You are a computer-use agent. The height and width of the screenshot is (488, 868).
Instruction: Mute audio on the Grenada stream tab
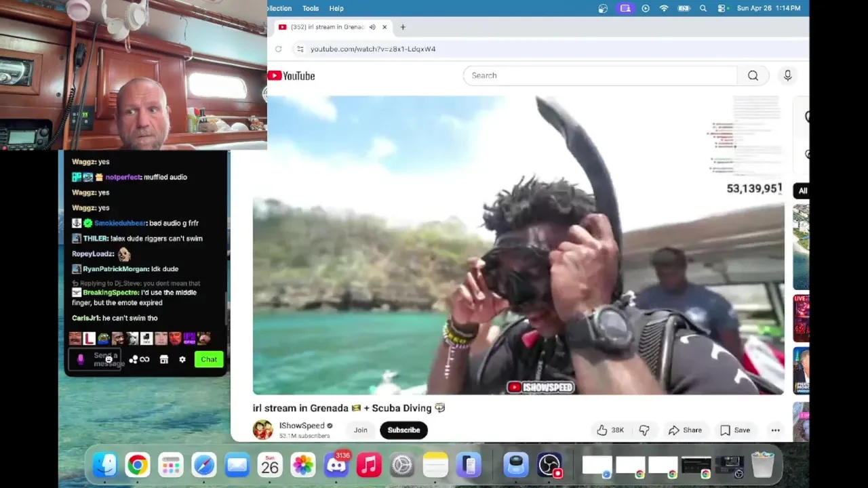[x=372, y=27]
